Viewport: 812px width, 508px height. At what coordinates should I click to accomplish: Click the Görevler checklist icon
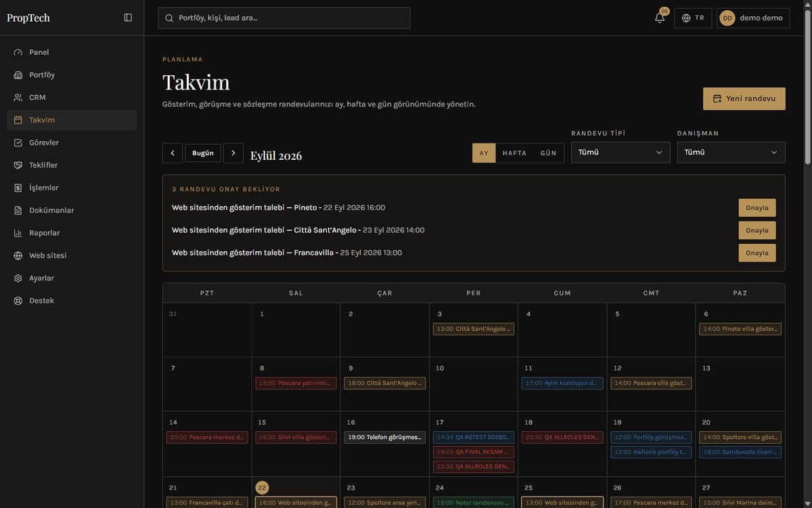[x=18, y=143]
